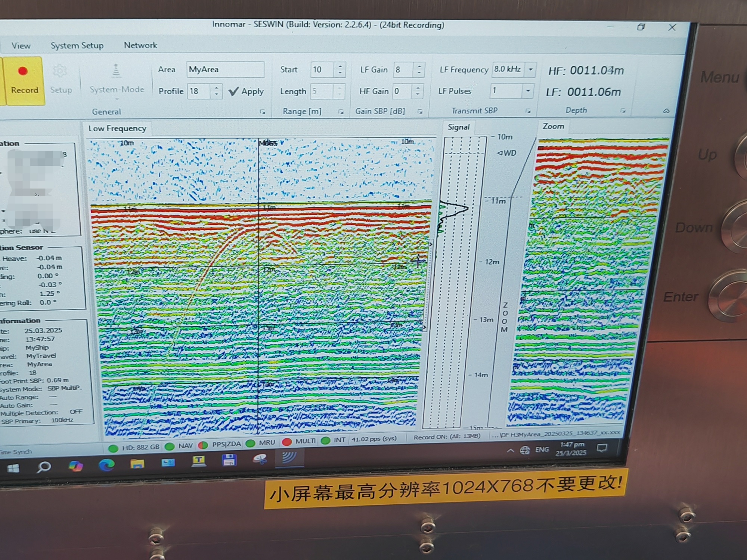The width and height of the screenshot is (747, 560).
Task: Click the red Record button
Action: click(x=24, y=81)
